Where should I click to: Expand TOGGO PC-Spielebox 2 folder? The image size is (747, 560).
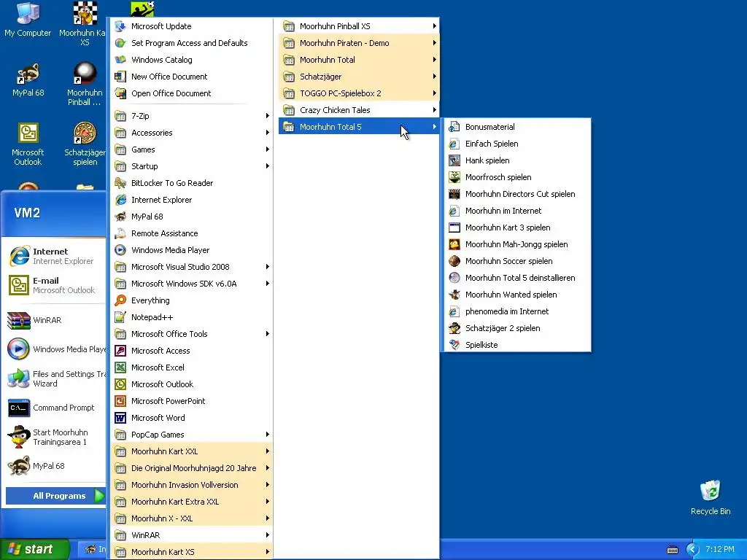[x=359, y=93]
